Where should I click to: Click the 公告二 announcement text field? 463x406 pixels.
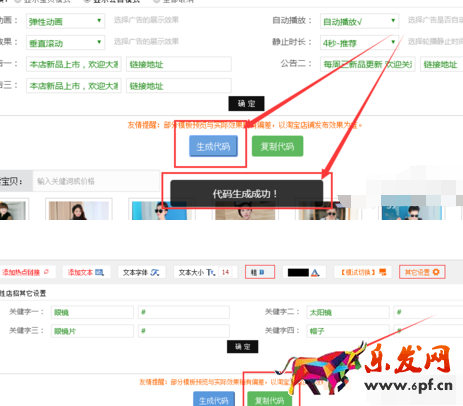click(x=368, y=64)
